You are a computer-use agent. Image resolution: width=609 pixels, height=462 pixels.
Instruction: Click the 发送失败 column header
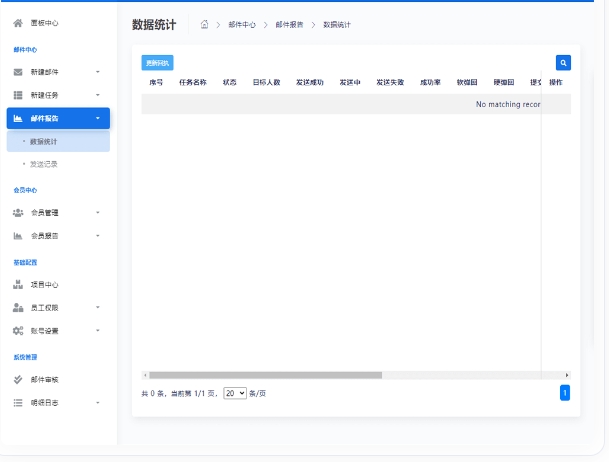coord(390,82)
